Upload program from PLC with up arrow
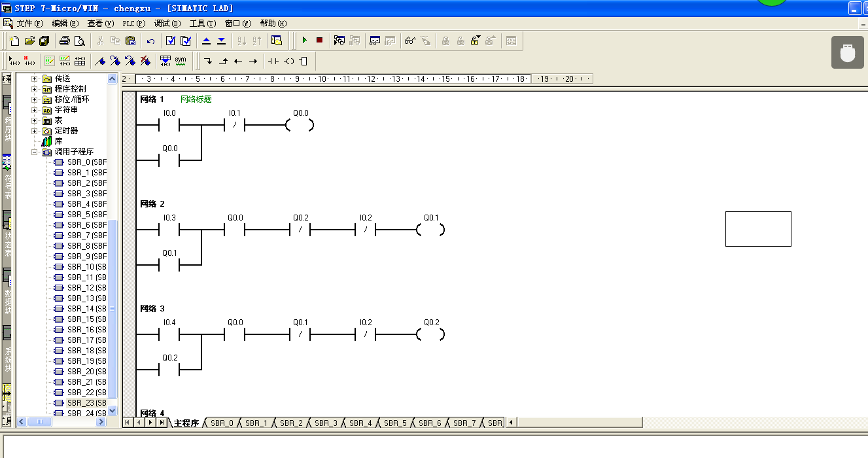 pos(206,41)
